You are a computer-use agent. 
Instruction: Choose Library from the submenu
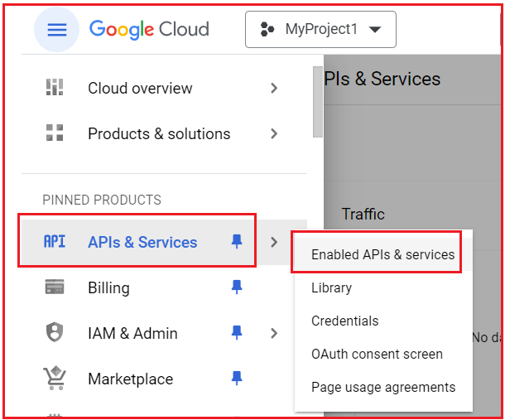click(383, 287)
